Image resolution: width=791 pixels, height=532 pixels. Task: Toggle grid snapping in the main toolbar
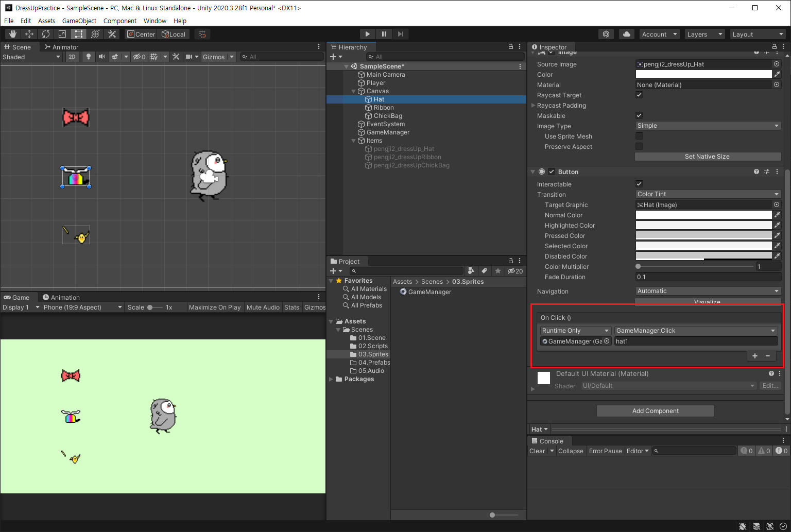(202, 34)
